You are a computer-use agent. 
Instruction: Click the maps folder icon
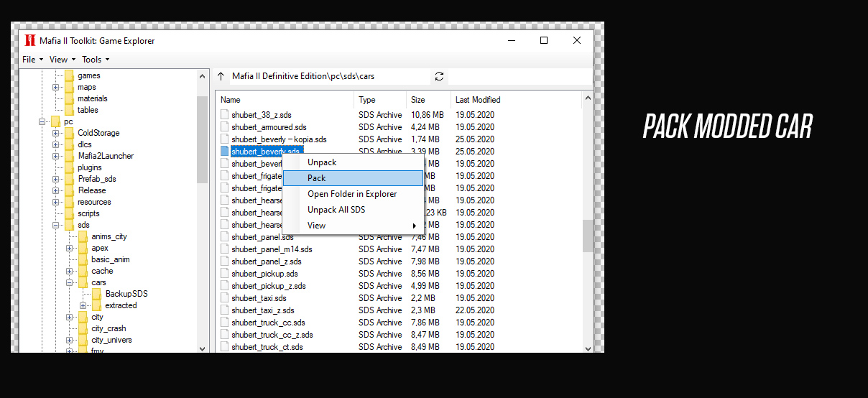69,87
